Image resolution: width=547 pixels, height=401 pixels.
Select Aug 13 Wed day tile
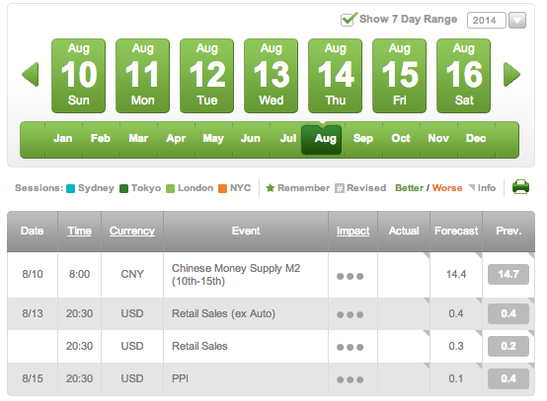(x=271, y=76)
